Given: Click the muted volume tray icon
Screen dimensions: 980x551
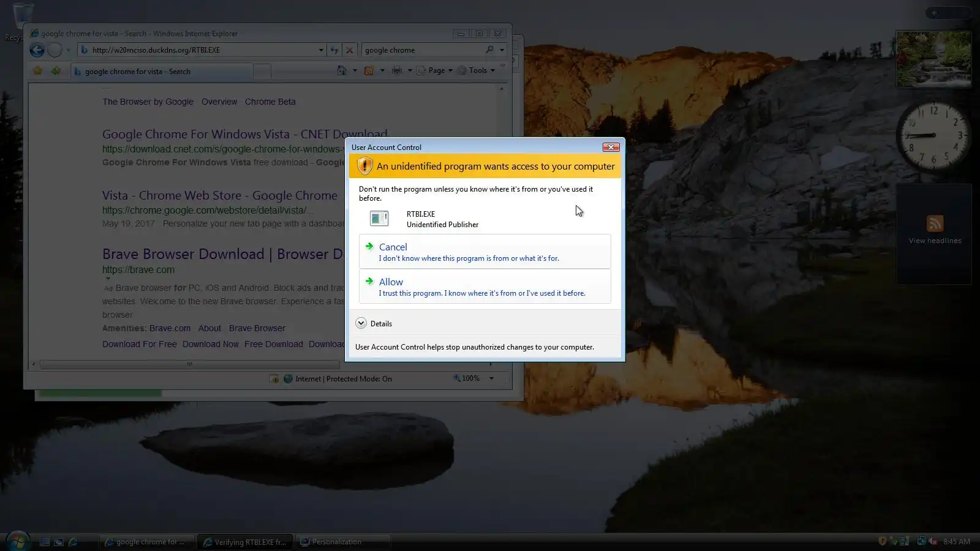Looking at the screenshot, I should (x=933, y=541).
